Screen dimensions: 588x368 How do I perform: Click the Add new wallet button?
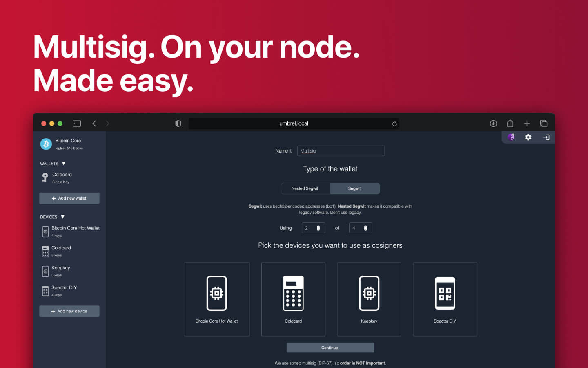69,198
